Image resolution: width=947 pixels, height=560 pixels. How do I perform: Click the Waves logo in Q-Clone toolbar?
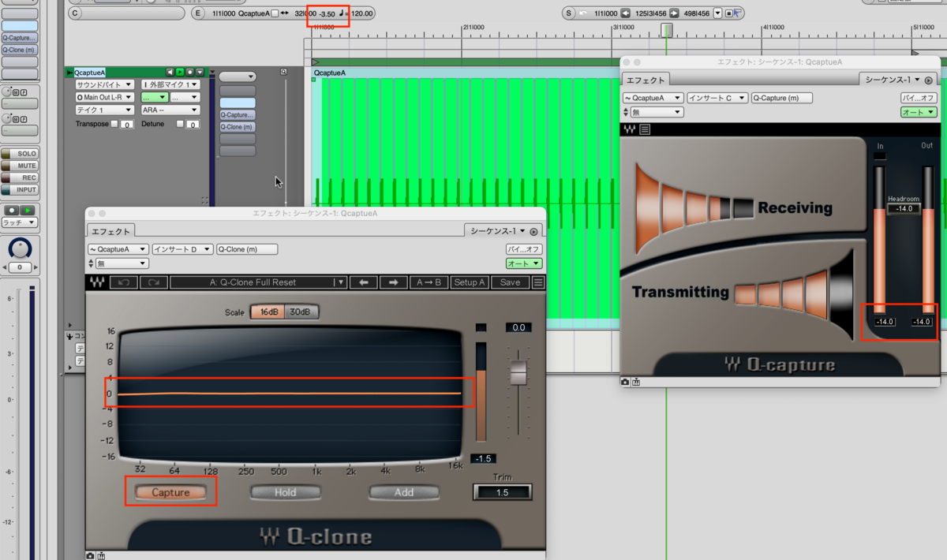[98, 282]
